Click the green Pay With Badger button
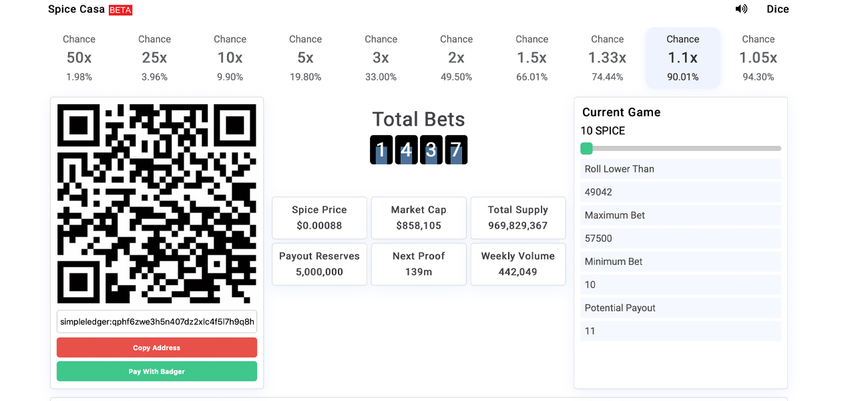868x401 pixels. (x=157, y=372)
